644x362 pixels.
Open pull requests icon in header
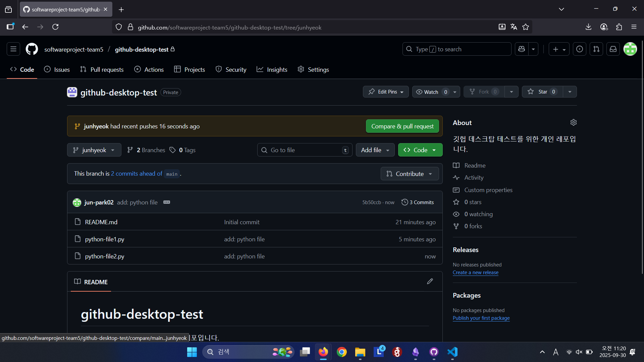coord(596,49)
